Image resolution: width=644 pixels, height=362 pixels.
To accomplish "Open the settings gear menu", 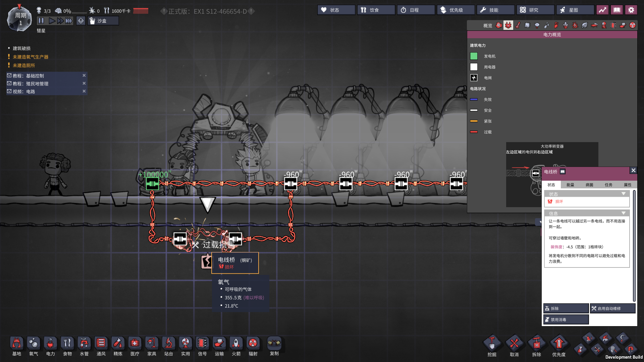I will point(631,10).
